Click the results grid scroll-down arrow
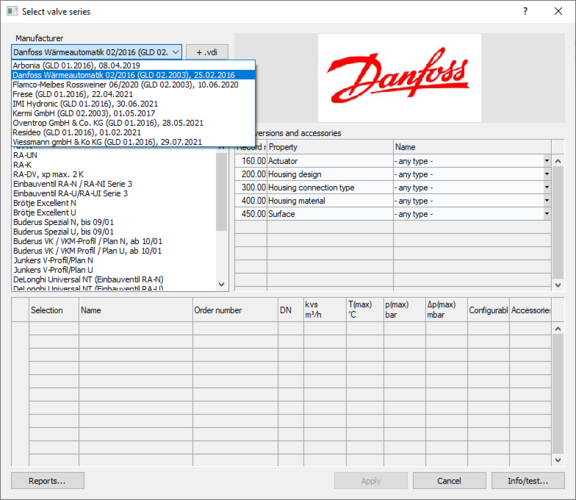 [x=558, y=460]
